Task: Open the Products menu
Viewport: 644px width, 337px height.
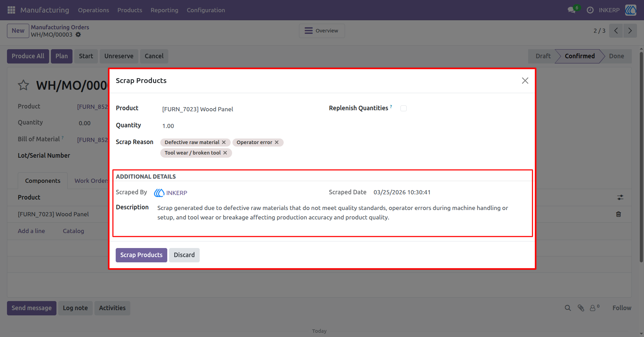Action: (x=130, y=10)
